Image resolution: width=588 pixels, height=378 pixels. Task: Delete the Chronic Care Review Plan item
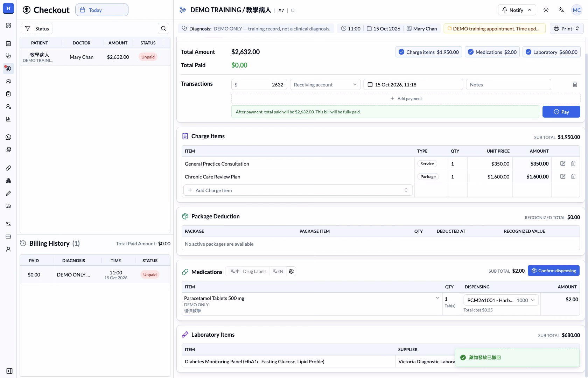573,176
